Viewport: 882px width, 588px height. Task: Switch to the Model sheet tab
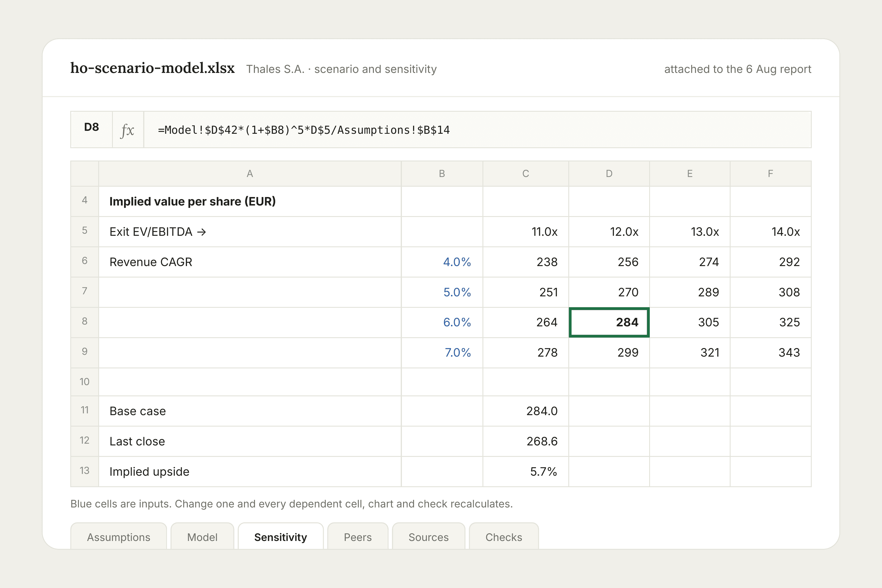(202, 537)
